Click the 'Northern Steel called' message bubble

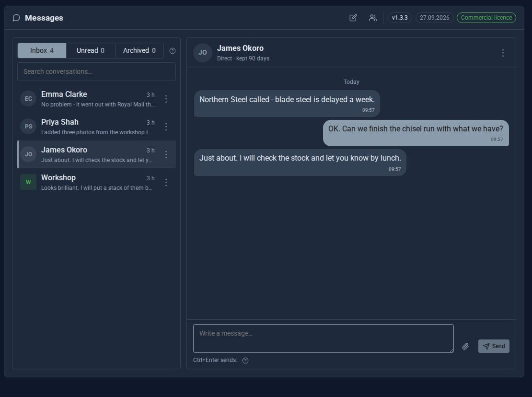pos(287,104)
